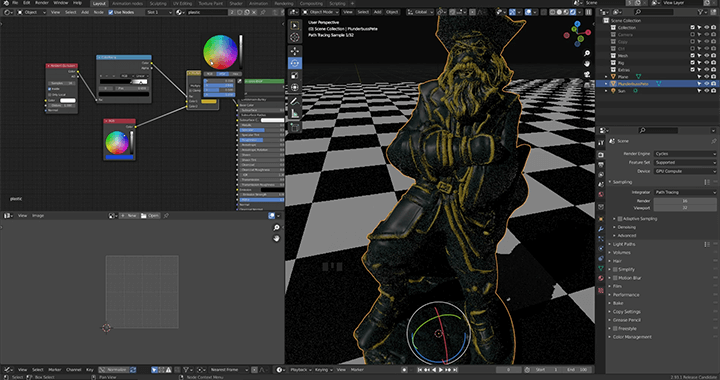The height and width of the screenshot is (380, 720).
Task: Open the Nearest Frame snapping dropdown
Action: tap(229, 369)
